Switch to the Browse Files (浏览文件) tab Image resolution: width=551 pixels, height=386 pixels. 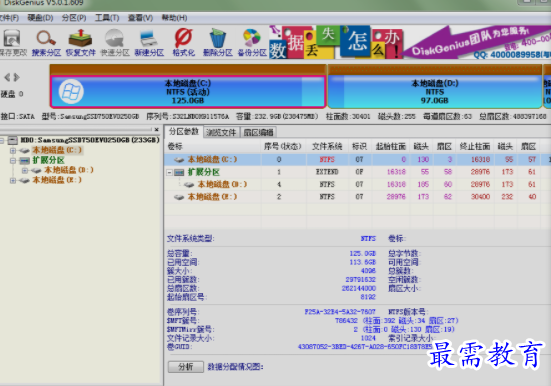pos(221,133)
